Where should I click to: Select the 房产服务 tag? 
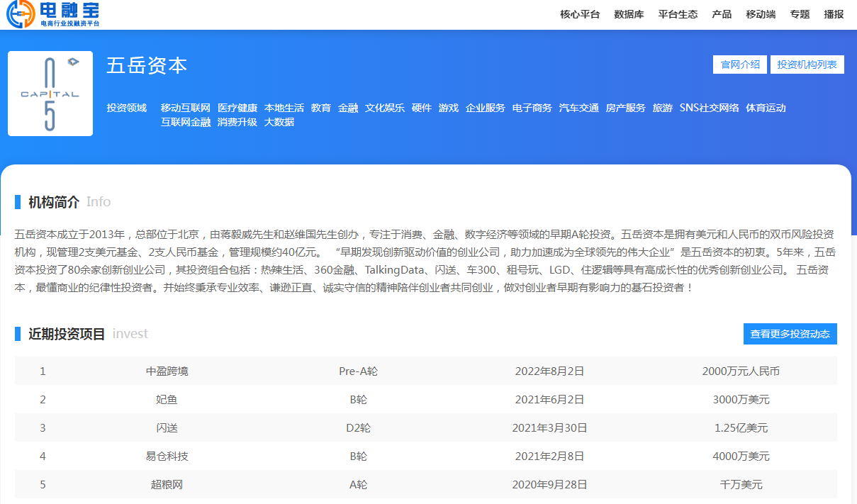[626, 108]
